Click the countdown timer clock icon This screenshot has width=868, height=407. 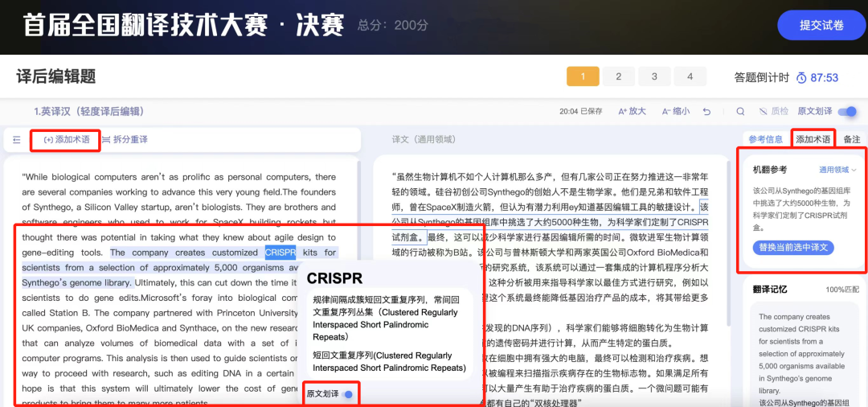tap(801, 78)
